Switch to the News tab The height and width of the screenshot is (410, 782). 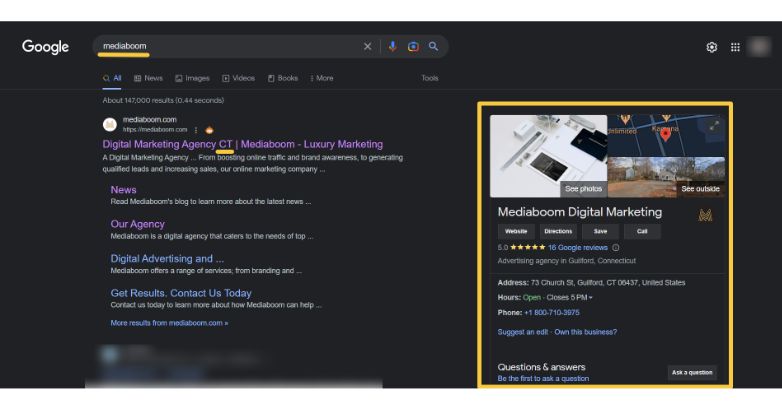click(x=148, y=78)
